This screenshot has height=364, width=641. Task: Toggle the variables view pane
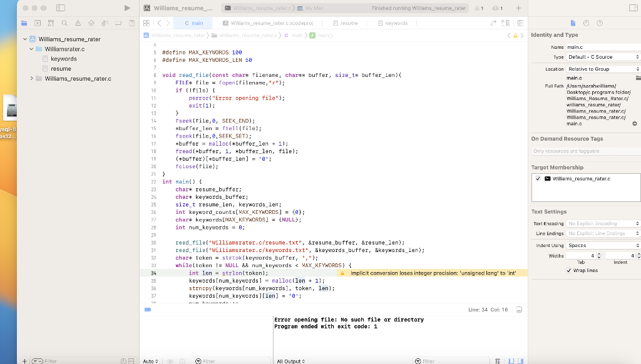[511, 361]
